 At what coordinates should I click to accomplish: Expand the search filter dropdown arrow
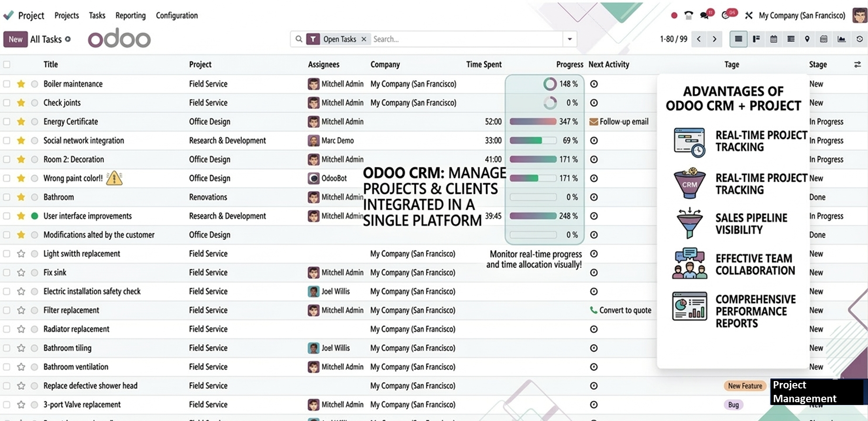(x=570, y=39)
